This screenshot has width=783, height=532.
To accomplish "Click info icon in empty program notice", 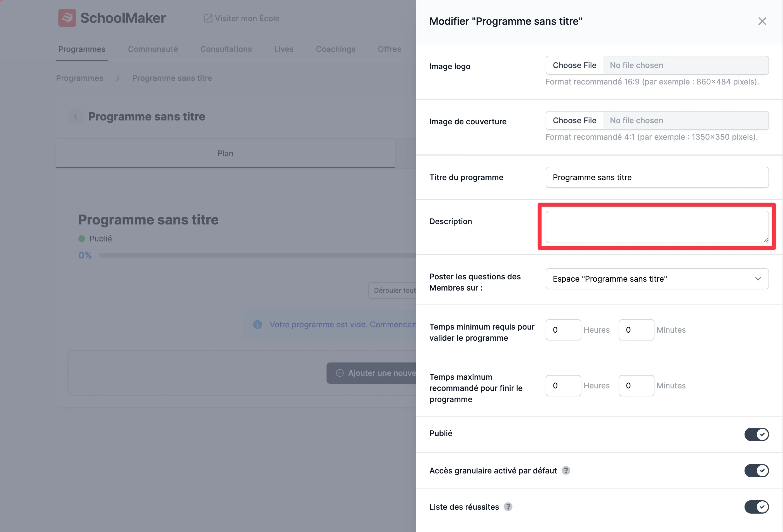I will (x=257, y=325).
